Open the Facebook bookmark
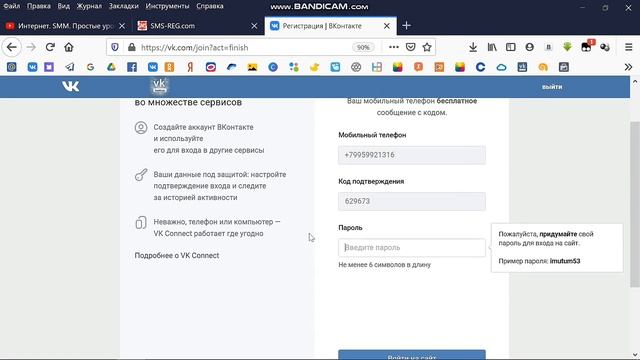640x360 pixels. click(132, 67)
